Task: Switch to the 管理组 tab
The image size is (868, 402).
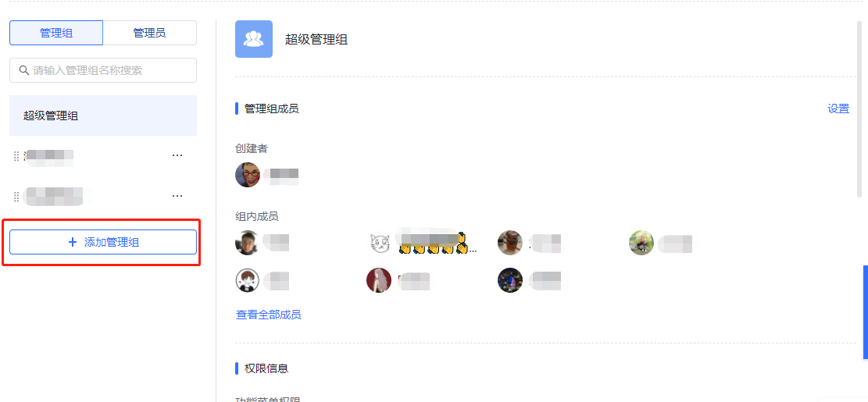Action: coord(56,33)
